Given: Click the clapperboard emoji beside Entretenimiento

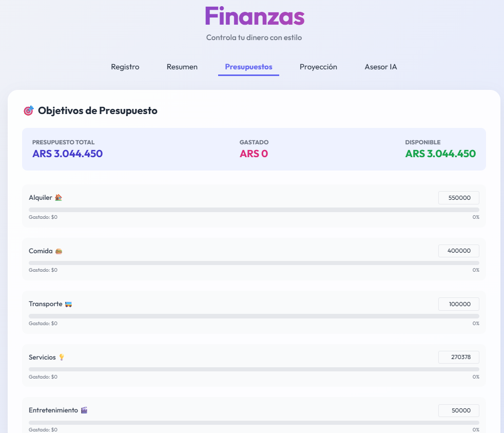Looking at the screenshot, I should click(x=84, y=410).
